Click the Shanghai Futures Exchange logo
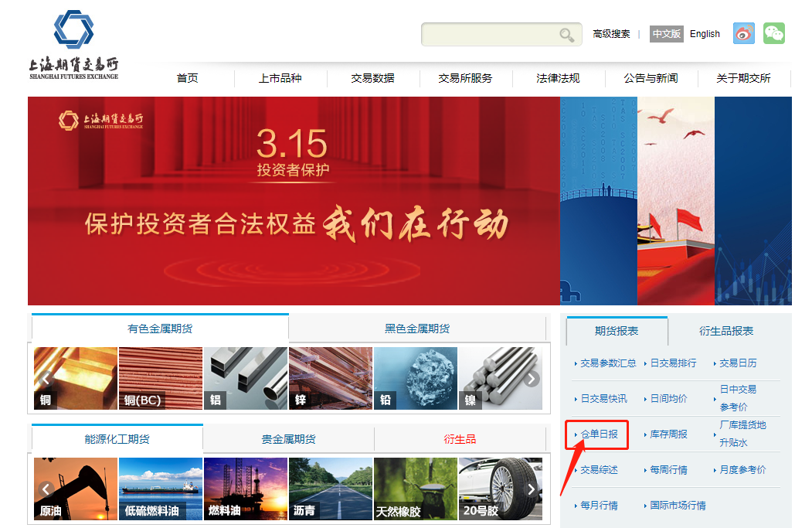This screenshot has height=528, width=812. [x=73, y=45]
